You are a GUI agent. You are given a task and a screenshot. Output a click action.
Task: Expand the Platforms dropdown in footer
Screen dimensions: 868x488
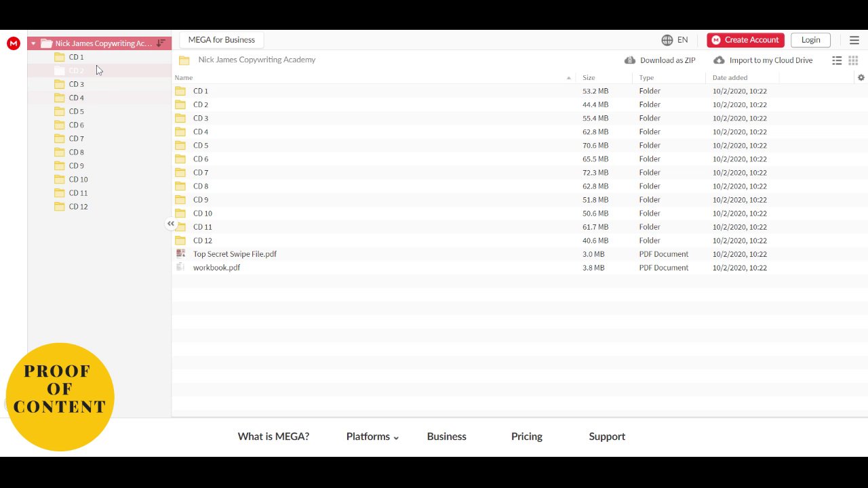tap(372, 436)
